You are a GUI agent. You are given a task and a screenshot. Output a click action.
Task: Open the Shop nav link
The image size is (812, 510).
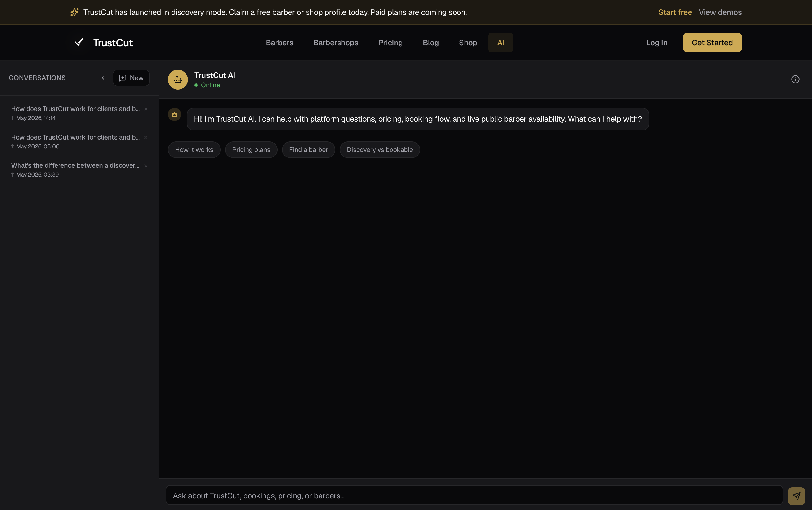click(468, 43)
